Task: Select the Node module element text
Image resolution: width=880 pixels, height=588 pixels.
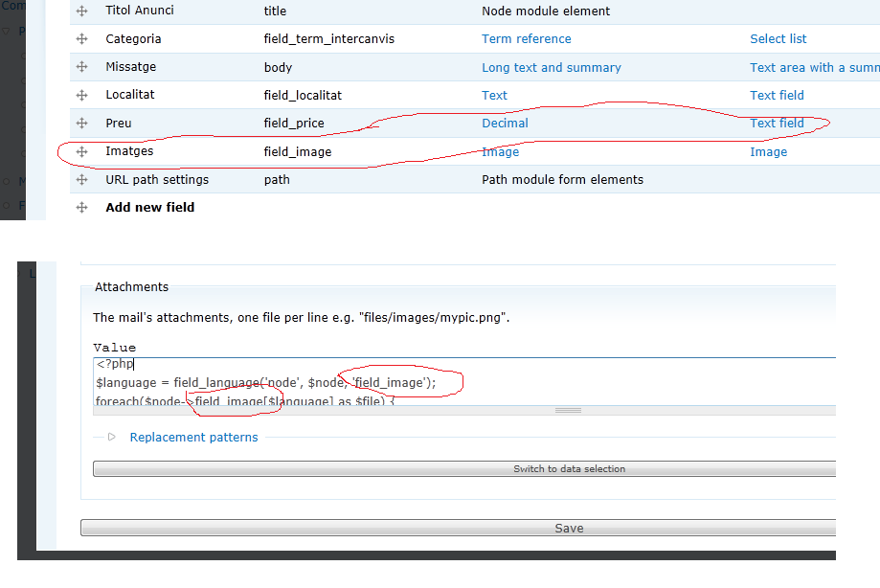Action: tap(546, 11)
